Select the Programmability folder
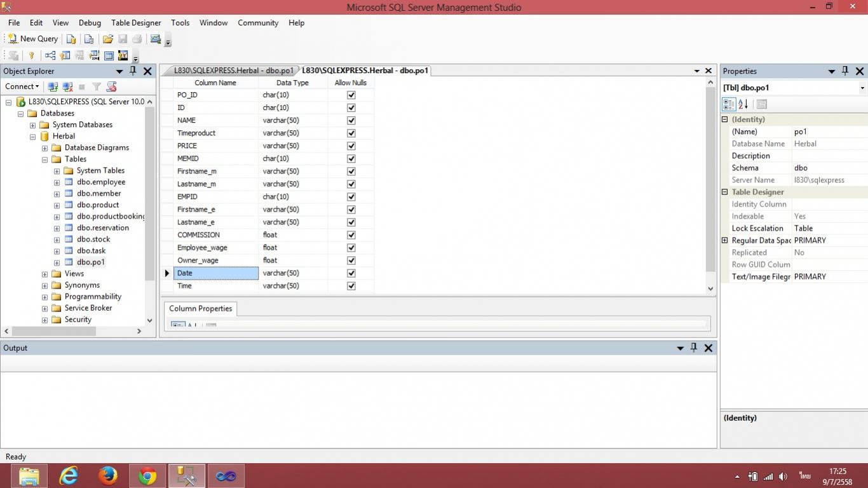Viewport: 868px width, 488px height. click(x=93, y=297)
